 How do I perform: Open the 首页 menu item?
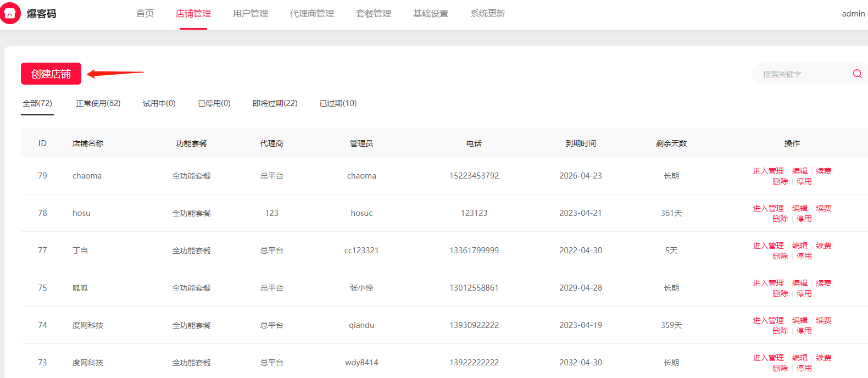145,13
